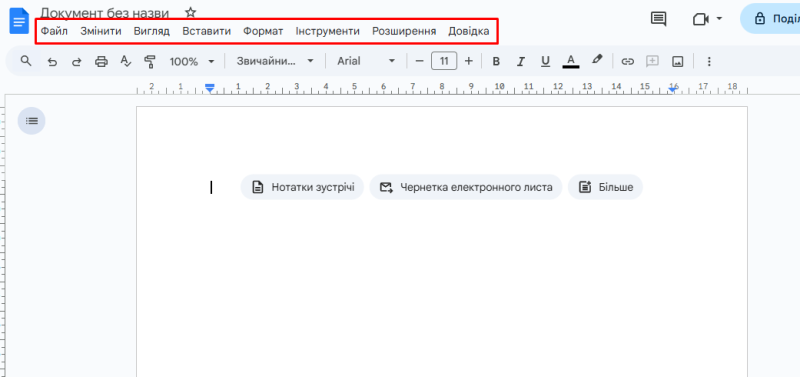Click the font size field showing 11
The height and width of the screenshot is (377, 800).
[444, 61]
